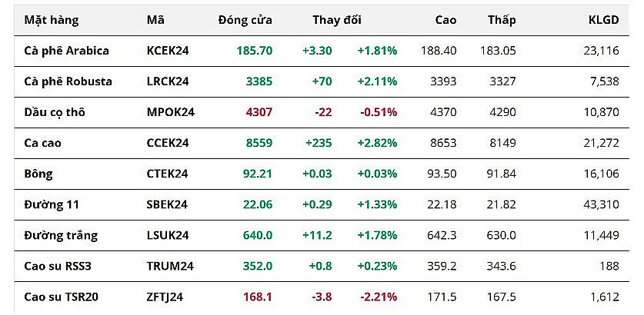This screenshot has height=315, width=644.
Task: Click the "Cao" column header
Action: (x=444, y=20)
